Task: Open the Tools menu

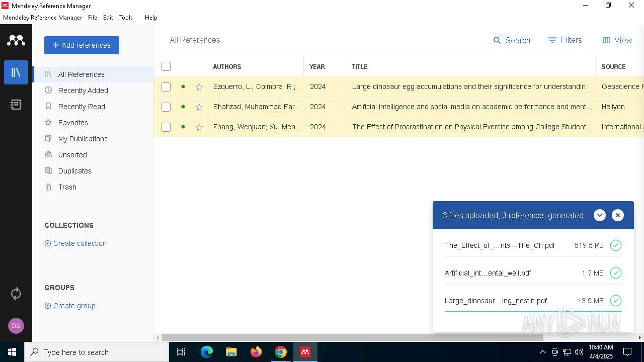Action: pos(126,18)
